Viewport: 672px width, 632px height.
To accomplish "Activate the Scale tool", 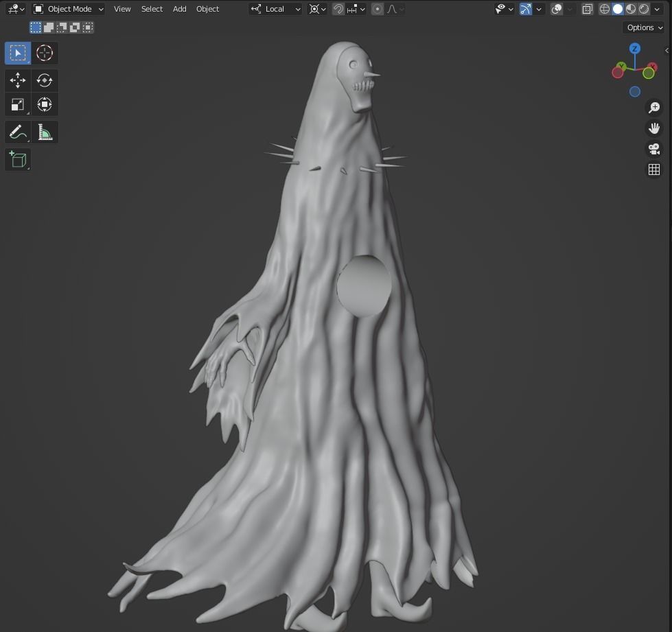I will point(17,104).
